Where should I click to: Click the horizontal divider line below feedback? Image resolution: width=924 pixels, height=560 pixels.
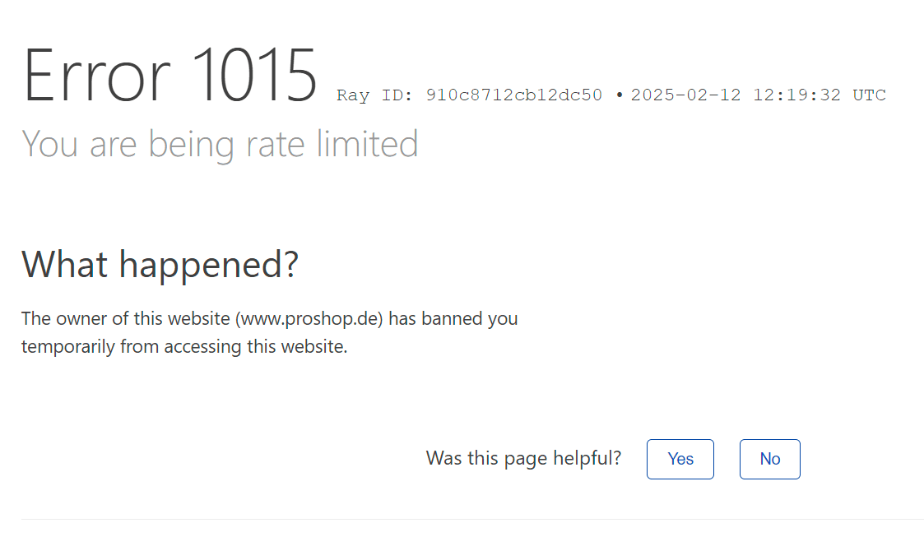(x=471, y=519)
